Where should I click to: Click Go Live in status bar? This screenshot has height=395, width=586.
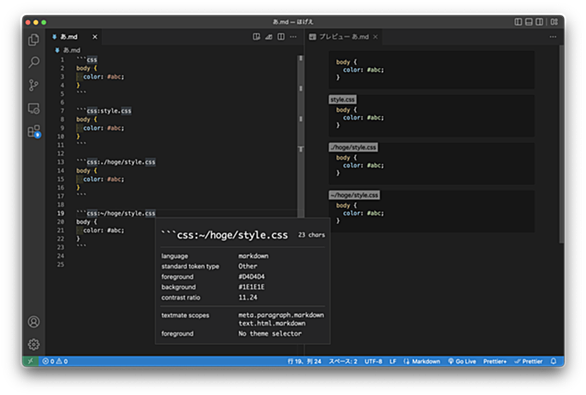462,361
